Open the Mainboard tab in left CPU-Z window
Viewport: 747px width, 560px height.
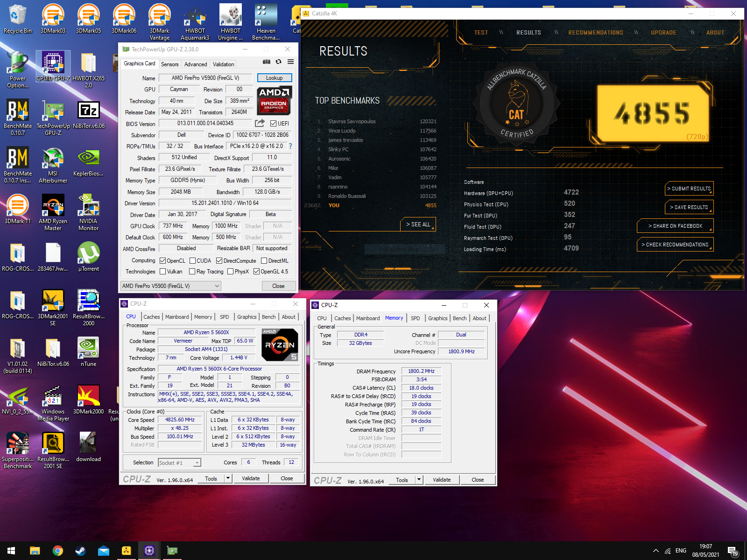click(177, 317)
